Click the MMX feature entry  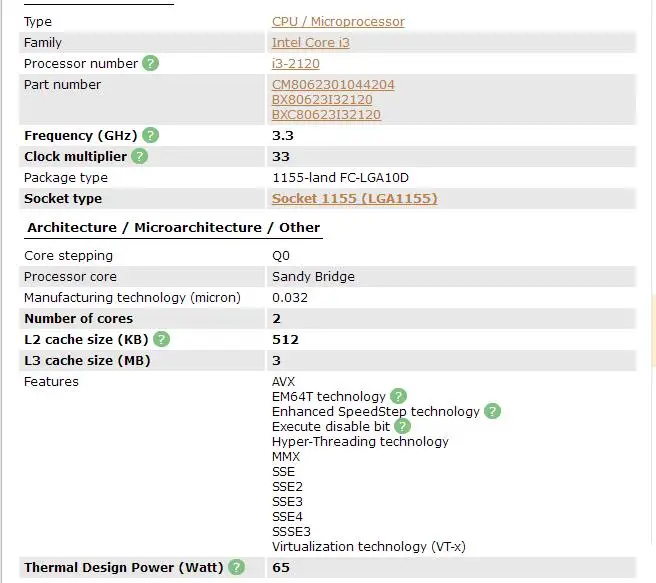click(x=286, y=456)
